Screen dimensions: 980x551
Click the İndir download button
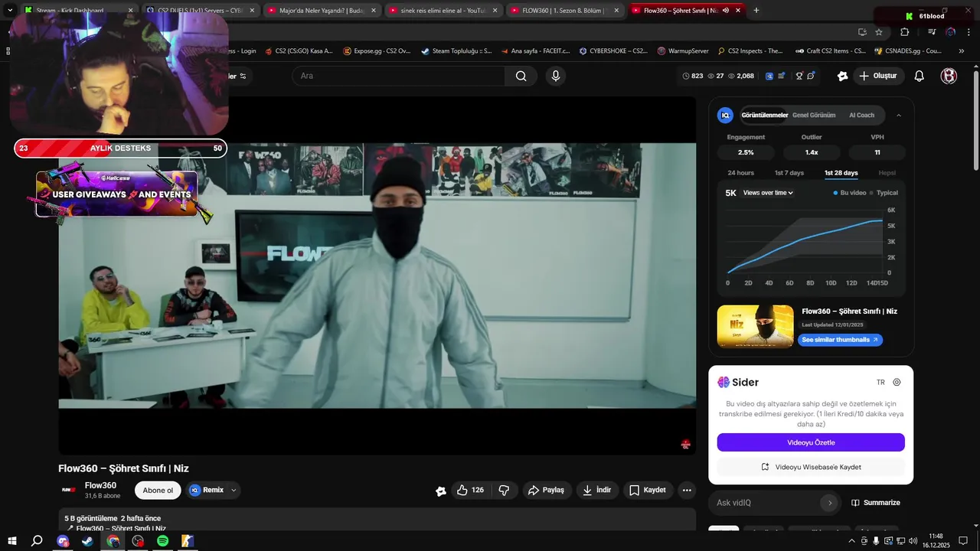coord(597,491)
